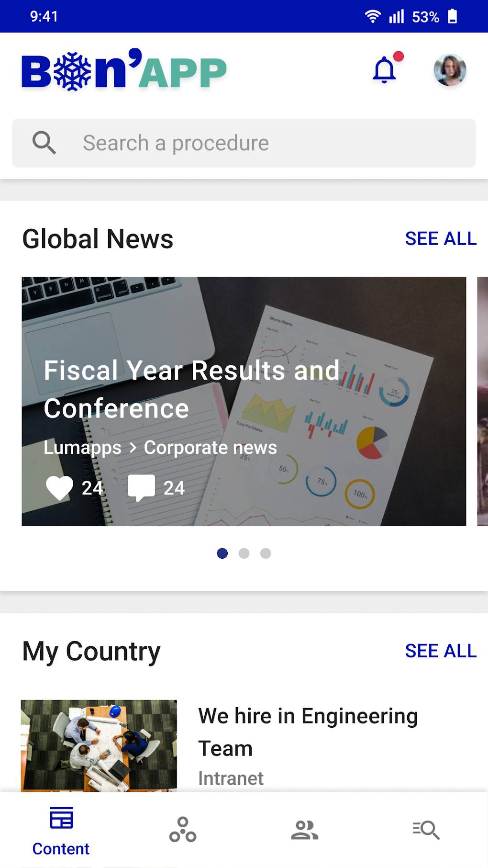
Task: Open the user profile avatar
Action: pyautogui.click(x=450, y=70)
